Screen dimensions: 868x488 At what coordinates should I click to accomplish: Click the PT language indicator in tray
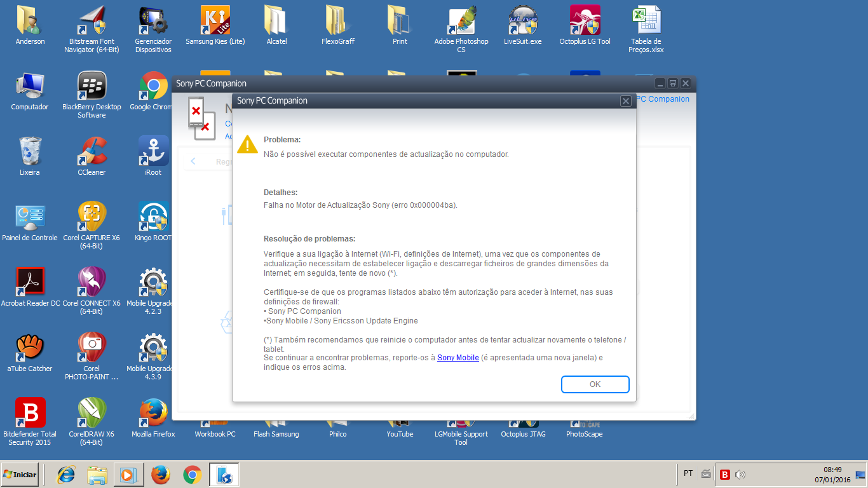click(x=688, y=473)
